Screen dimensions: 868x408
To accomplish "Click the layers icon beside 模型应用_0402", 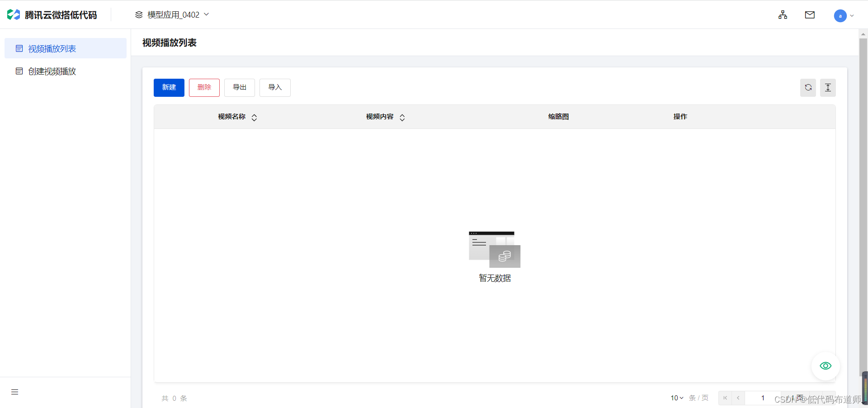I will (139, 15).
